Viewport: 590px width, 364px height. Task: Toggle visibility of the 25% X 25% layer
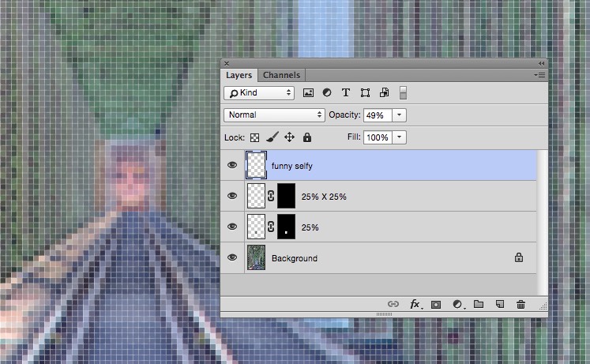pos(232,196)
